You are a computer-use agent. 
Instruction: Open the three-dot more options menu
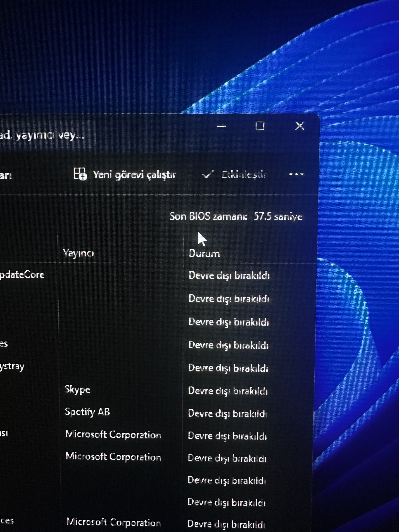(x=296, y=174)
